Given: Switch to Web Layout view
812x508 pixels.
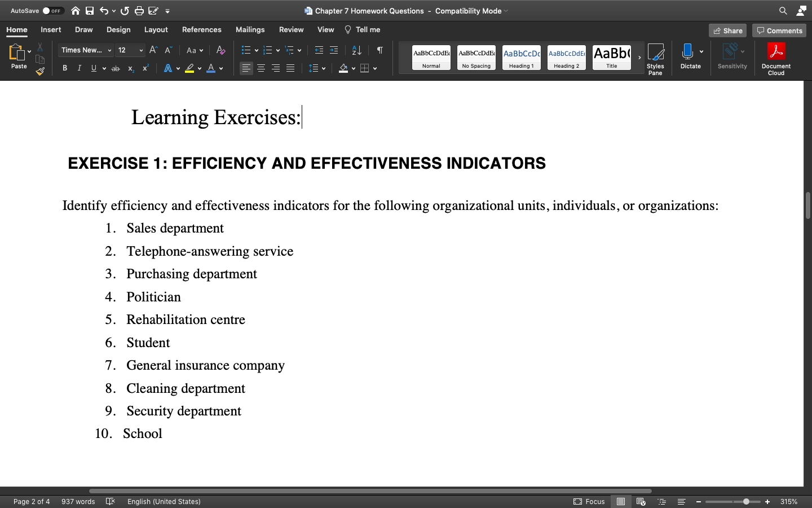Looking at the screenshot, I should 641,501.
